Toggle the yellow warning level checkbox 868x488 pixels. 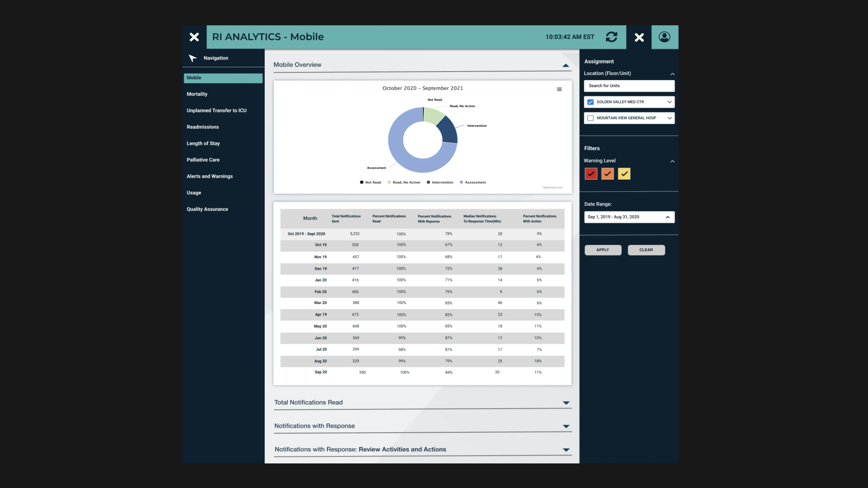624,174
